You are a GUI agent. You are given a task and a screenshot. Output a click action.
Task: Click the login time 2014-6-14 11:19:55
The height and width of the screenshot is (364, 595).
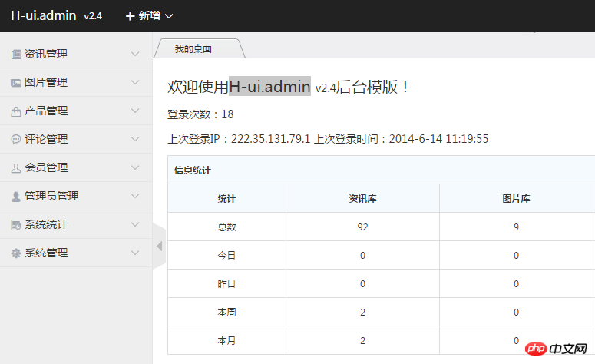click(x=438, y=139)
